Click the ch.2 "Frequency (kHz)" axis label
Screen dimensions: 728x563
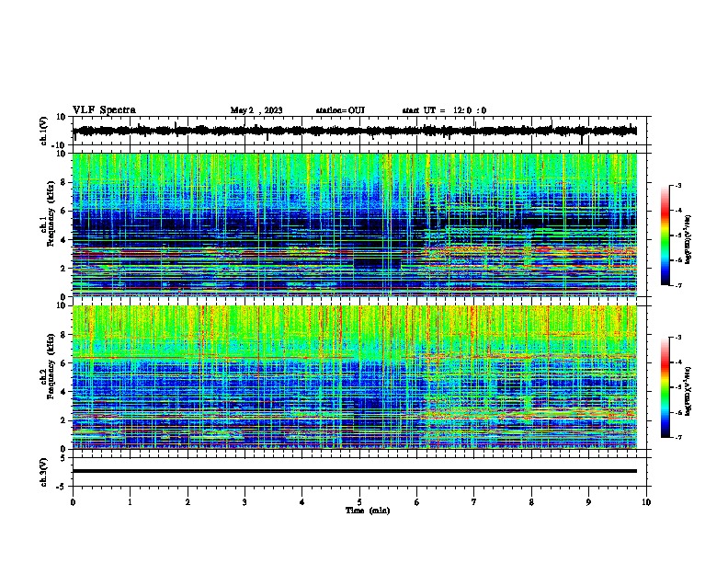[x=51, y=366]
